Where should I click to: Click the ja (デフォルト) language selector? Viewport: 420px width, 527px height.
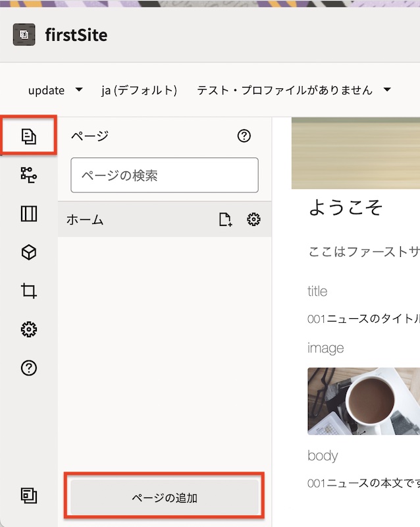coord(139,90)
